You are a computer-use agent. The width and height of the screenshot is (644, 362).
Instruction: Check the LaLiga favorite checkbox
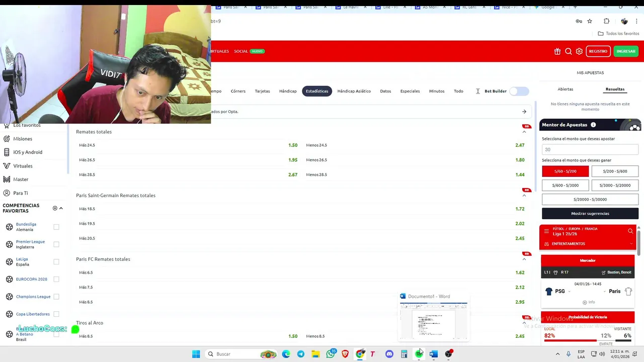[x=56, y=261]
